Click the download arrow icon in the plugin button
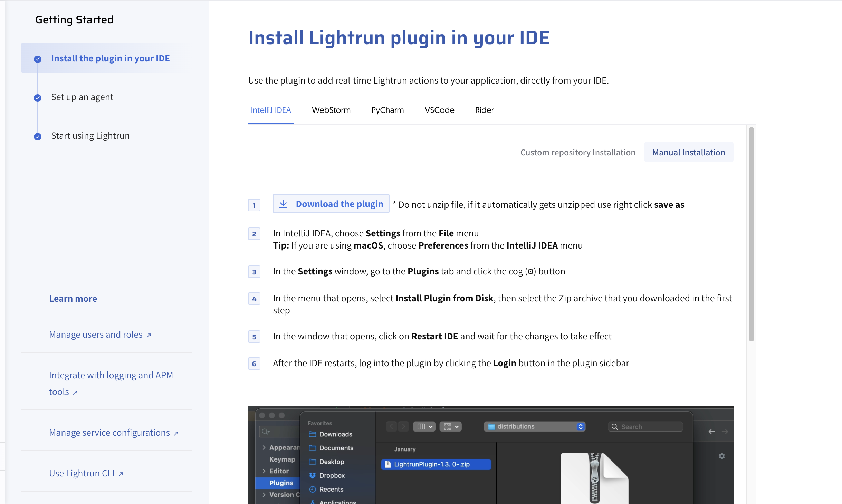 coord(283,204)
